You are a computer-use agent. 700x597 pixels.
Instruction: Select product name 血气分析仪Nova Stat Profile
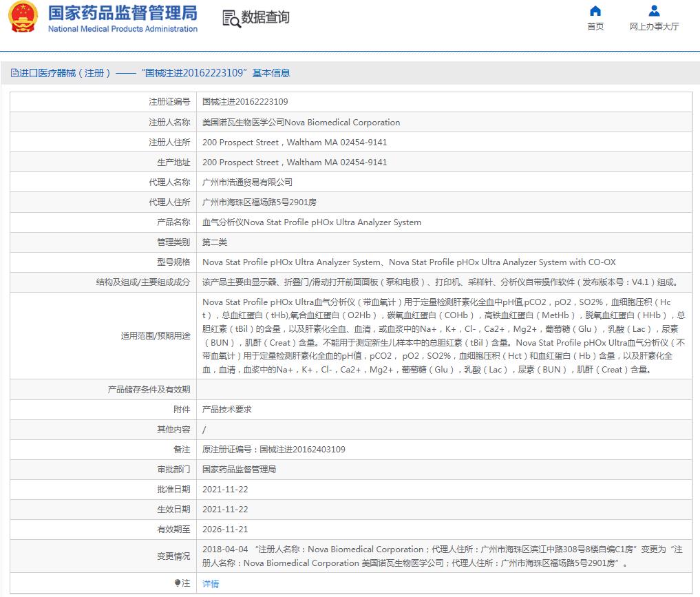[312, 222]
